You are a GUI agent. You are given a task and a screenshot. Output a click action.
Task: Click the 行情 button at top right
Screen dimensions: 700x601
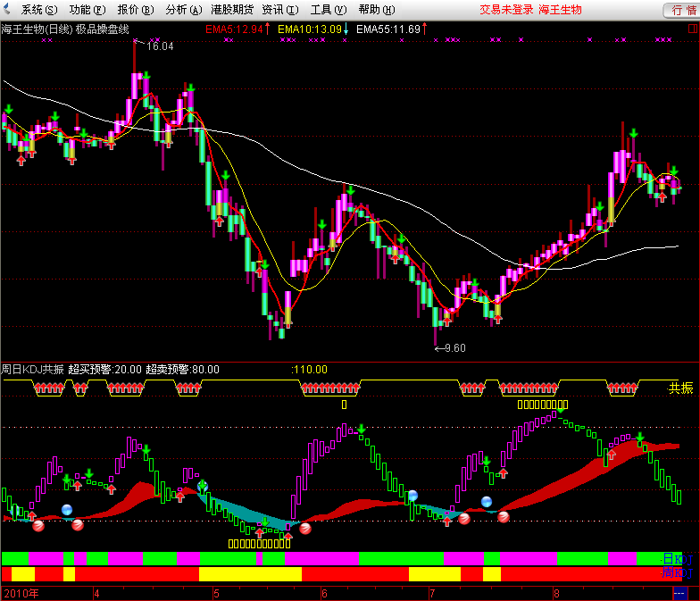679,10
